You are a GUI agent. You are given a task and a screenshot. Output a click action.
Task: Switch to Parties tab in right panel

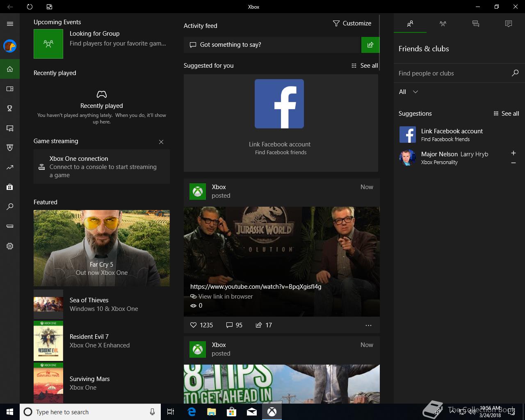pos(443,24)
